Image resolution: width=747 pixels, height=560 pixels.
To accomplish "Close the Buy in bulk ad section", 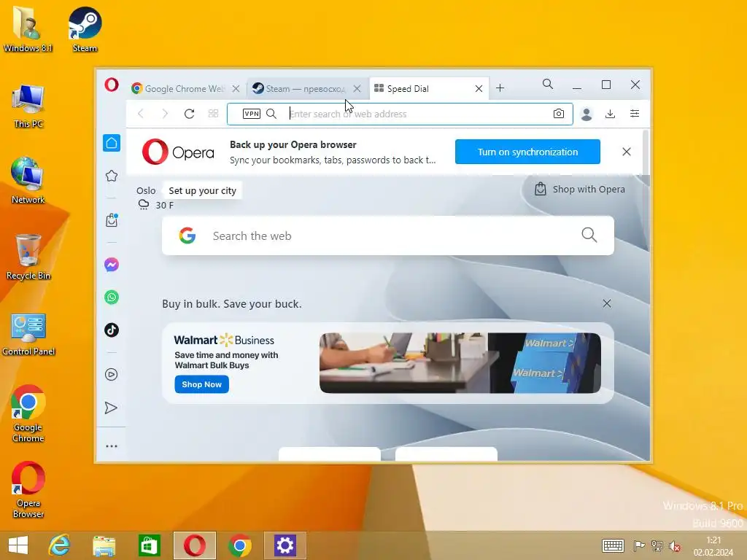I will tap(607, 304).
